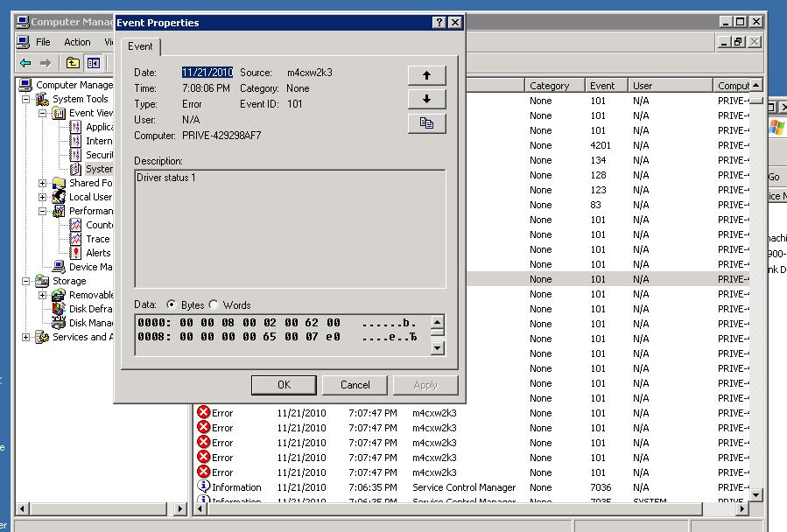The width and height of the screenshot is (787, 532).
Task: Open the File menu
Action: click(43, 42)
